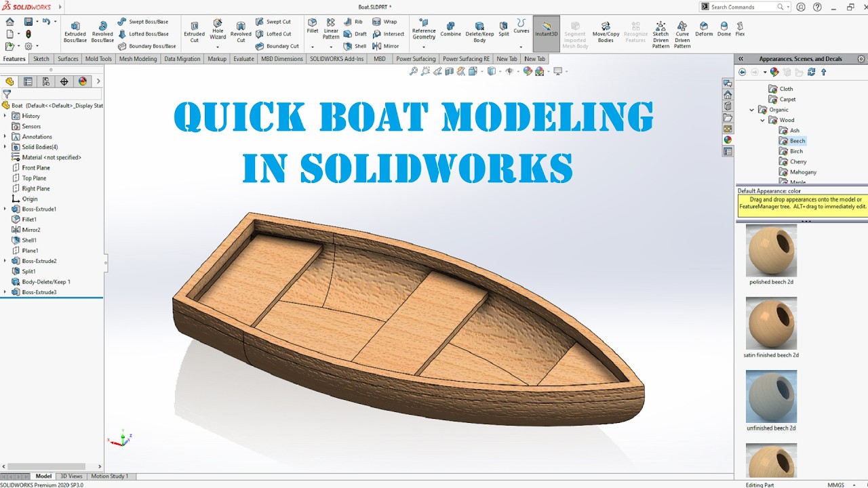Select the Beech wood appearance folder
The image size is (868, 488).
[x=793, y=141]
